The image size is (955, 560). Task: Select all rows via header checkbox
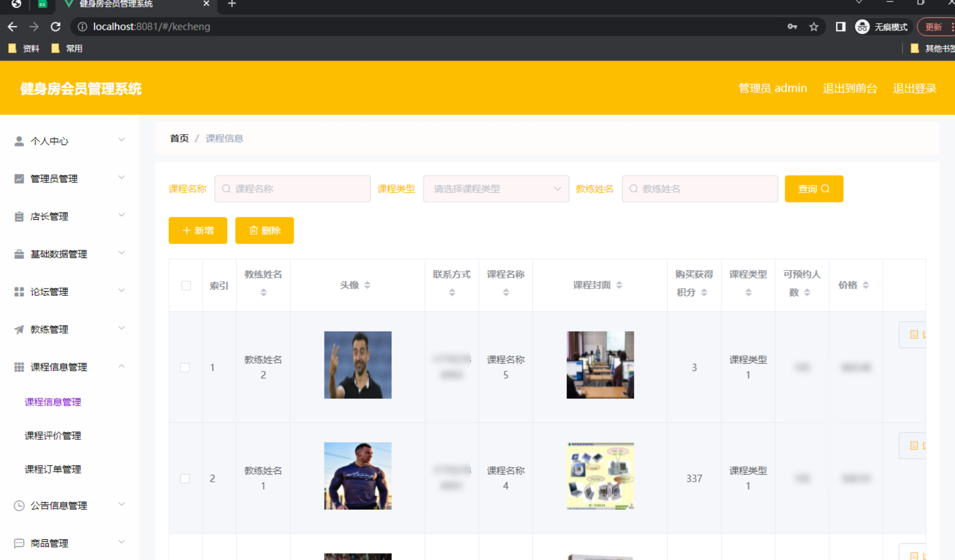[186, 285]
